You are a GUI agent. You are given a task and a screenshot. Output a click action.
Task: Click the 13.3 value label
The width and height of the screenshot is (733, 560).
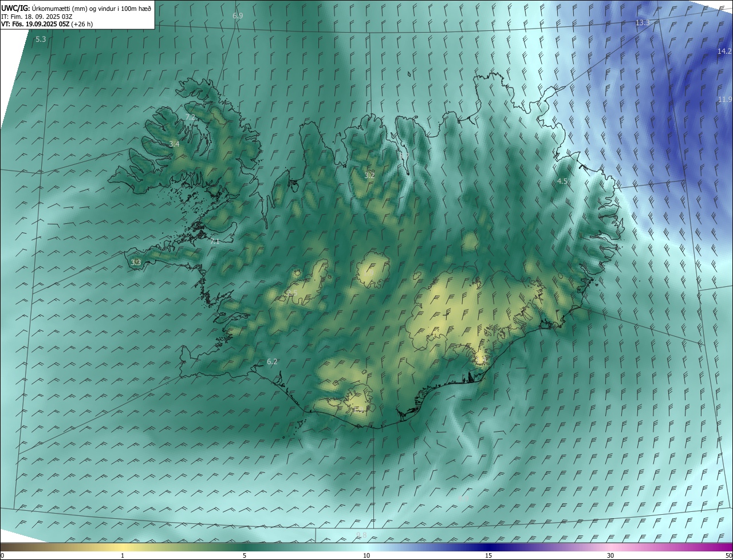pos(643,23)
